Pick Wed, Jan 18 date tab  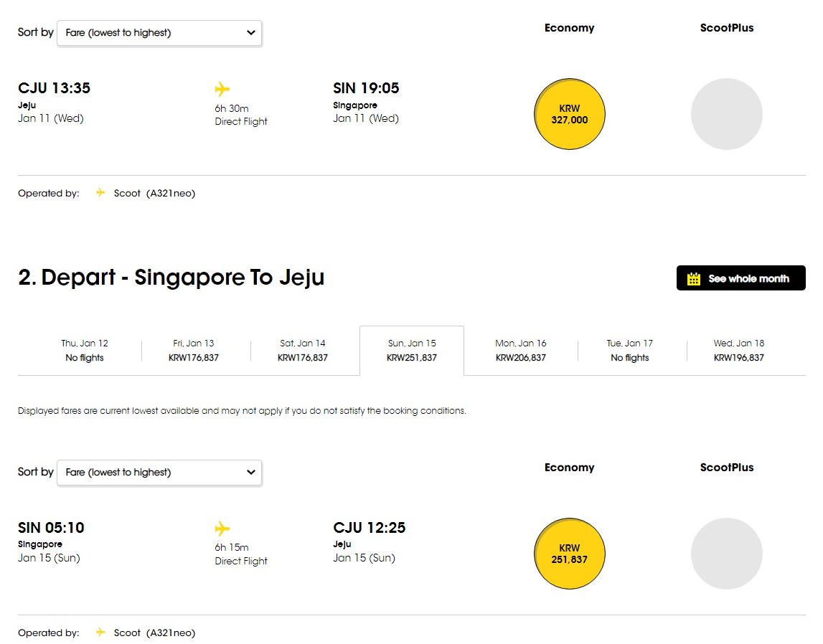point(739,350)
